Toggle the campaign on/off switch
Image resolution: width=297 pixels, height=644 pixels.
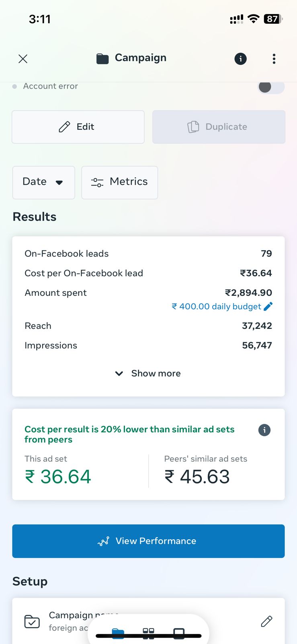(x=271, y=87)
